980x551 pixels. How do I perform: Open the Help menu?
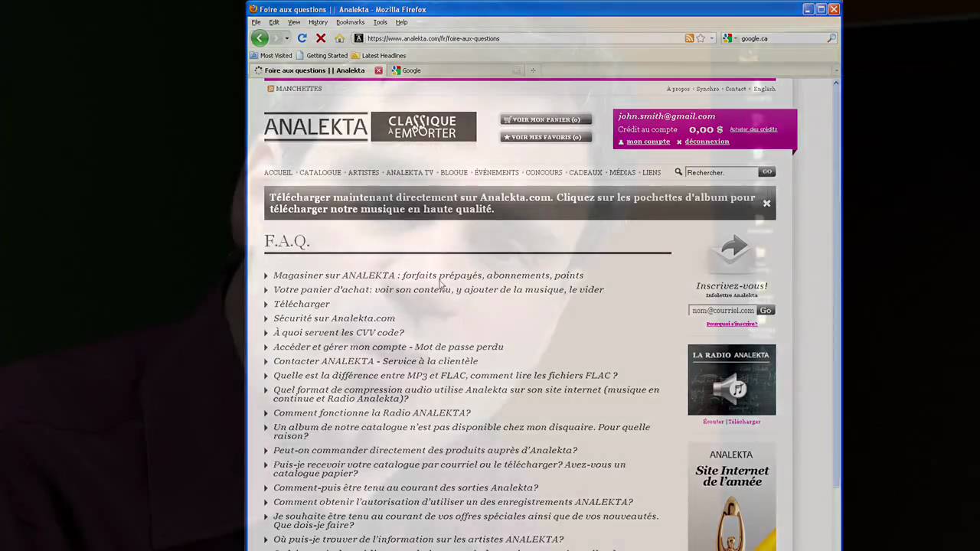[401, 22]
